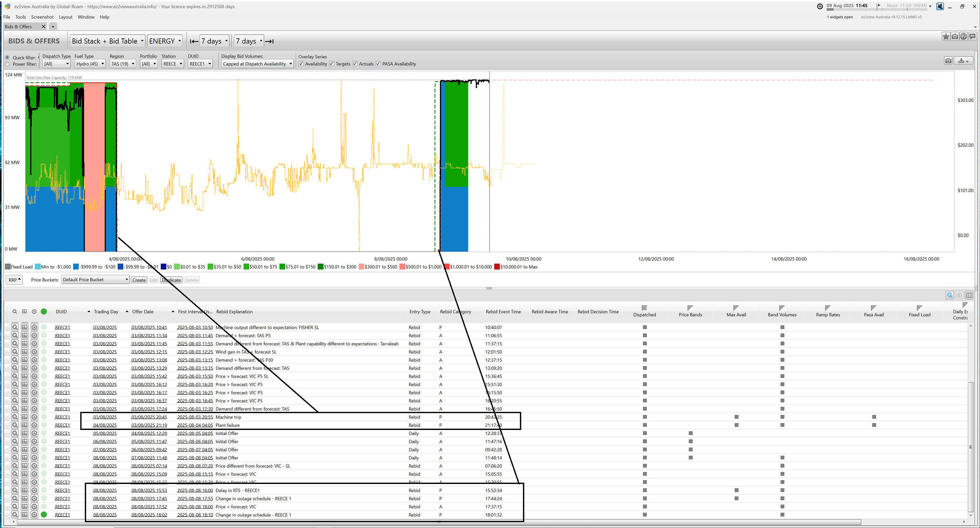Open the feedback speech bubble icon
The width and height of the screenshot is (980, 528).
click(972, 36)
